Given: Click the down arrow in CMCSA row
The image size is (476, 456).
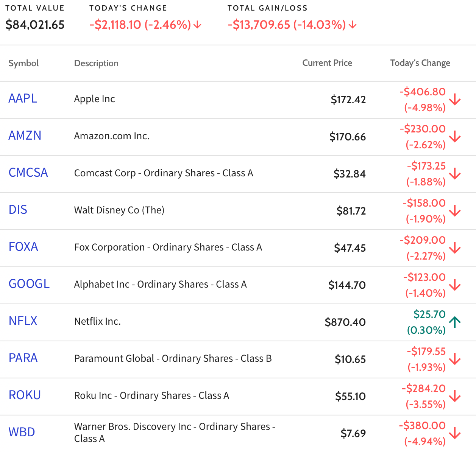Looking at the screenshot, I should click(x=455, y=174).
